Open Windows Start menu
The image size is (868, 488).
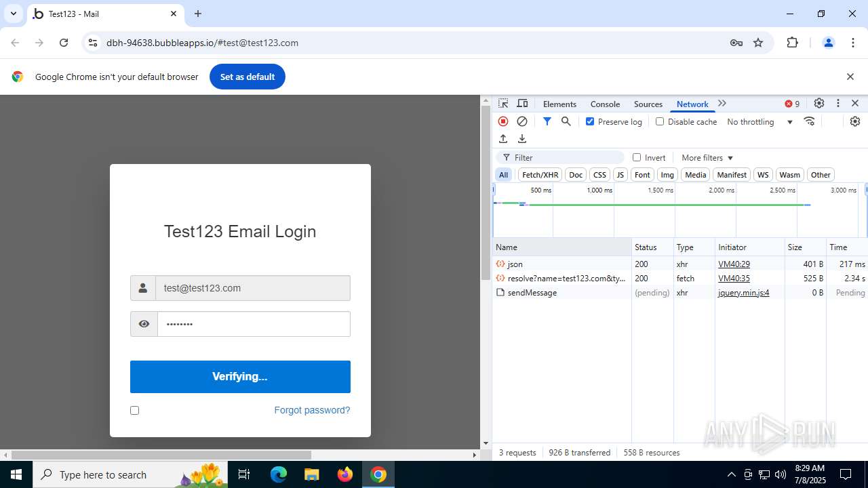(16, 474)
